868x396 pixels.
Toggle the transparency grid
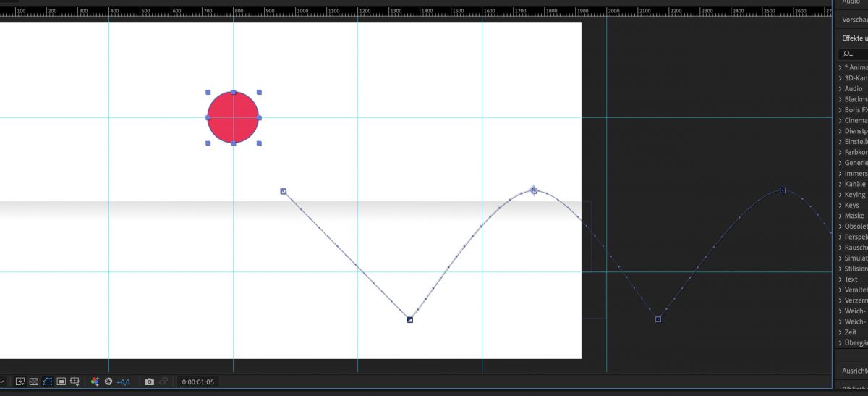click(33, 382)
